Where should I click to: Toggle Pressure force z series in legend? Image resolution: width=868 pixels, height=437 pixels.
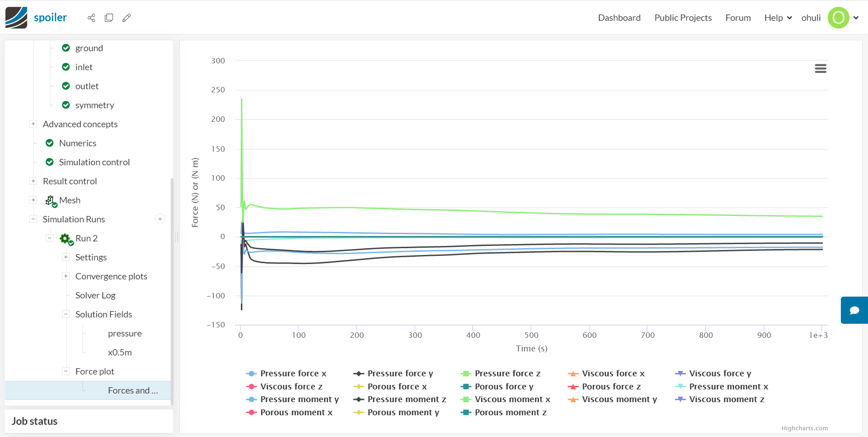(x=507, y=374)
